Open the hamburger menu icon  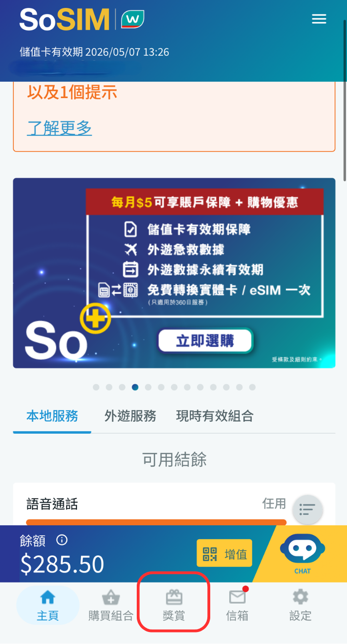[319, 19]
